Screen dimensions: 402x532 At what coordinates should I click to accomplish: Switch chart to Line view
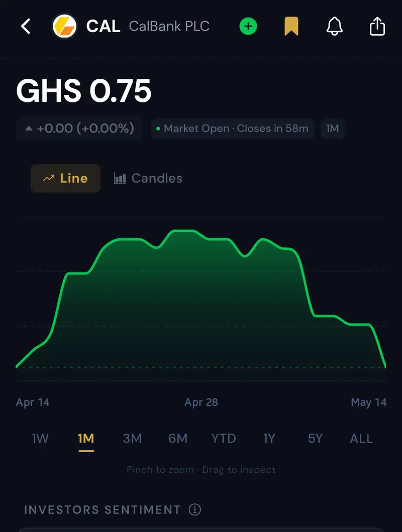pyautogui.click(x=66, y=178)
